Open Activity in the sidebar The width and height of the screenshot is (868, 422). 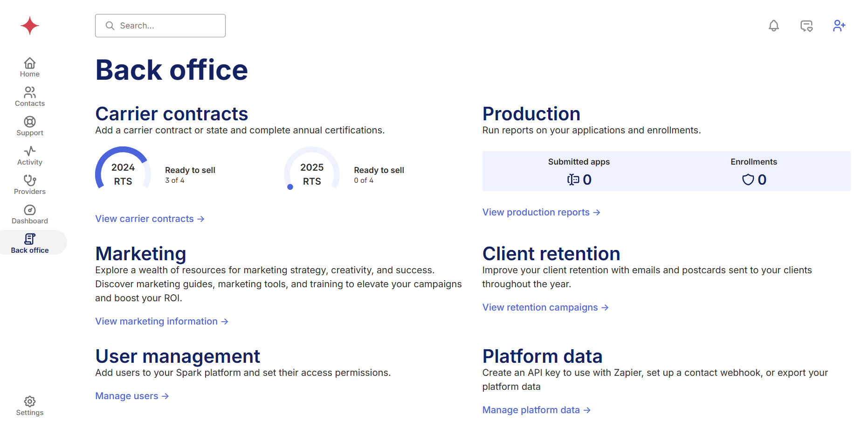pyautogui.click(x=30, y=155)
